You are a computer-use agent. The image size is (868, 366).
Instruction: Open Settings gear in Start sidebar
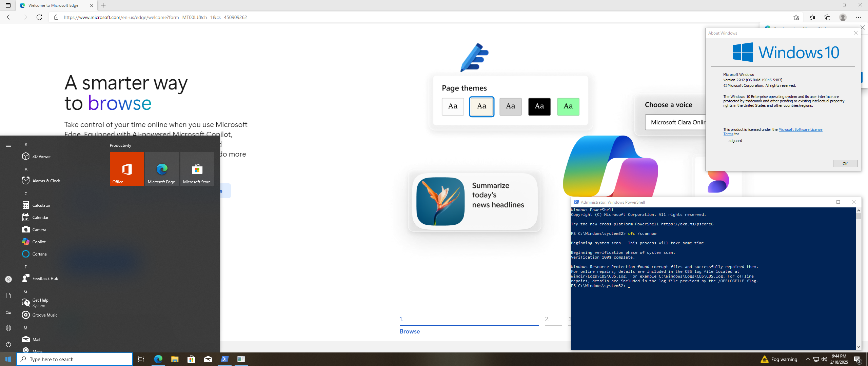[8, 328]
